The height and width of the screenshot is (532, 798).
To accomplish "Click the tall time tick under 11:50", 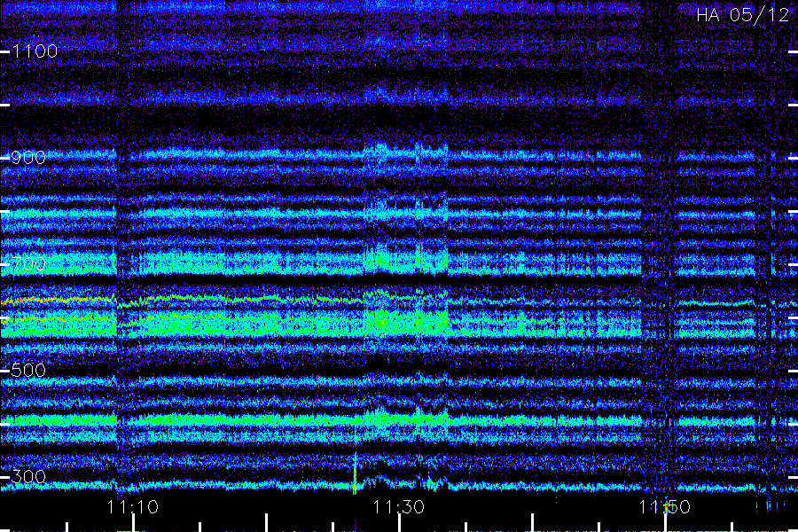I will click(665, 523).
